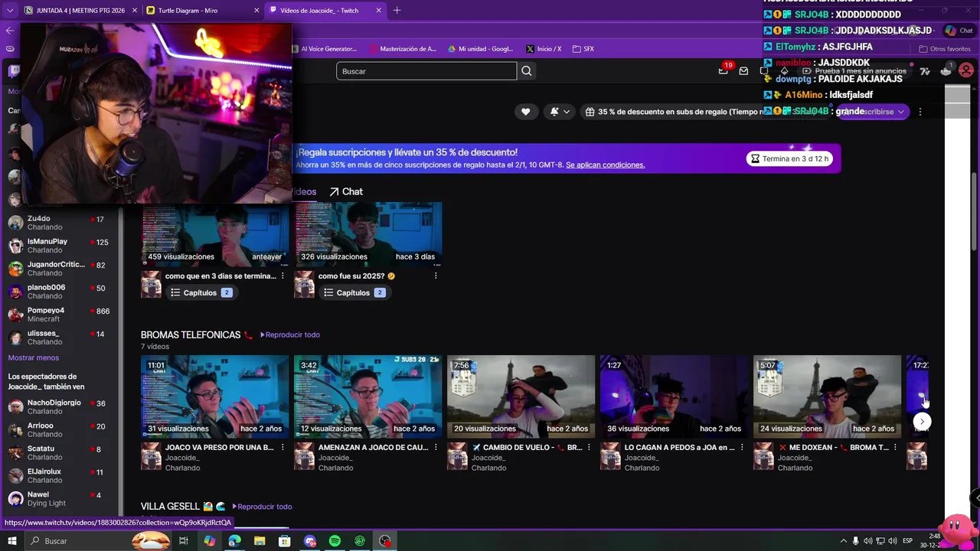Open 'Masterización de A...' bookmark
This screenshot has height=551, width=980.
[x=403, y=49]
